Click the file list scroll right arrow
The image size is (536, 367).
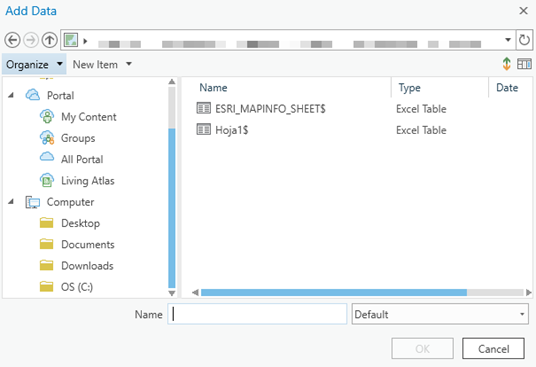tap(529, 293)
